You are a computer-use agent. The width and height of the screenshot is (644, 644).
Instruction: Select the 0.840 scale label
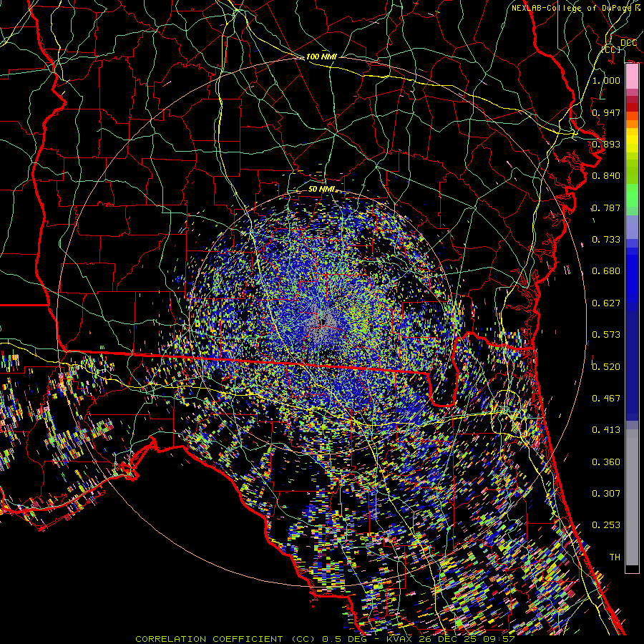tap(606, 175)
